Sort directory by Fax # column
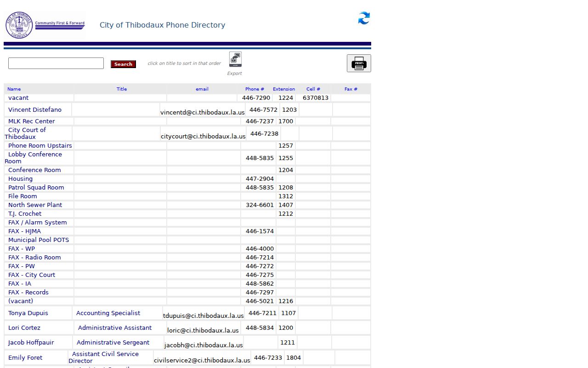 (351, 89)
